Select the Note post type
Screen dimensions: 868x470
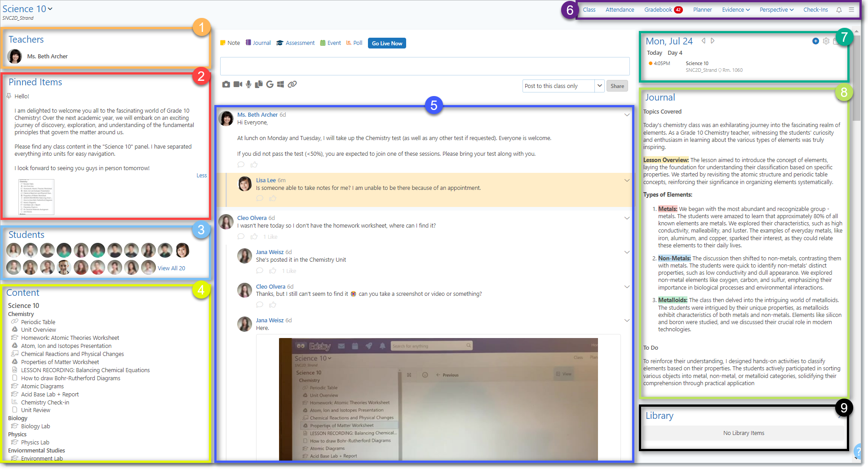[230, 43]
